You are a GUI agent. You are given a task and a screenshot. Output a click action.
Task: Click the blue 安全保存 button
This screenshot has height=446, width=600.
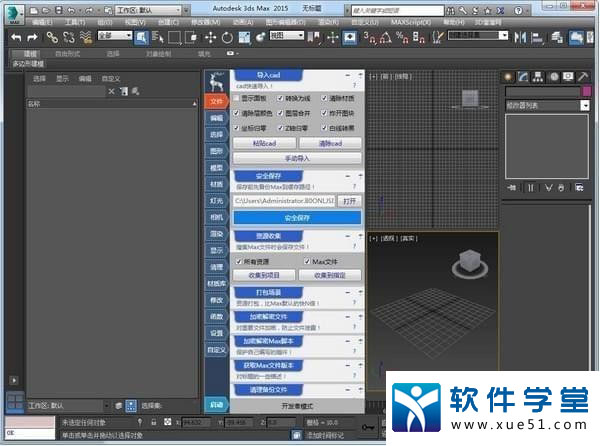pyautogui.click(x=297, y=218)
